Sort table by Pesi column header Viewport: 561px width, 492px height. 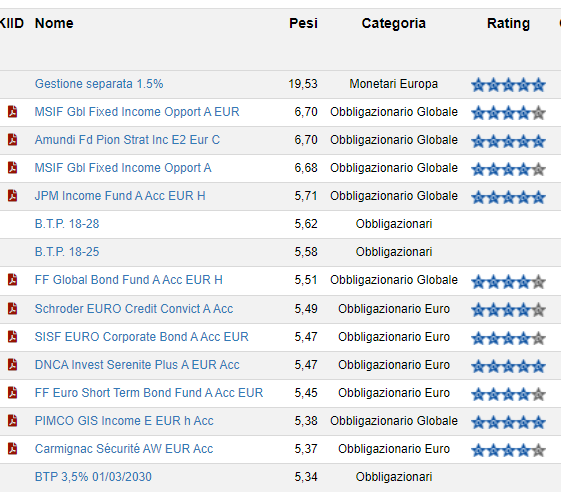pyautogui.click(x=303, y=23)
